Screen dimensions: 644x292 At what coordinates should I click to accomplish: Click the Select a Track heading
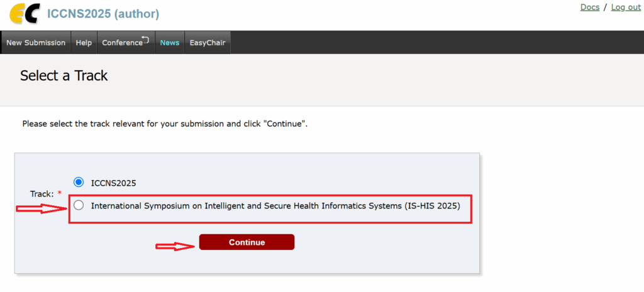pos(64,75)
